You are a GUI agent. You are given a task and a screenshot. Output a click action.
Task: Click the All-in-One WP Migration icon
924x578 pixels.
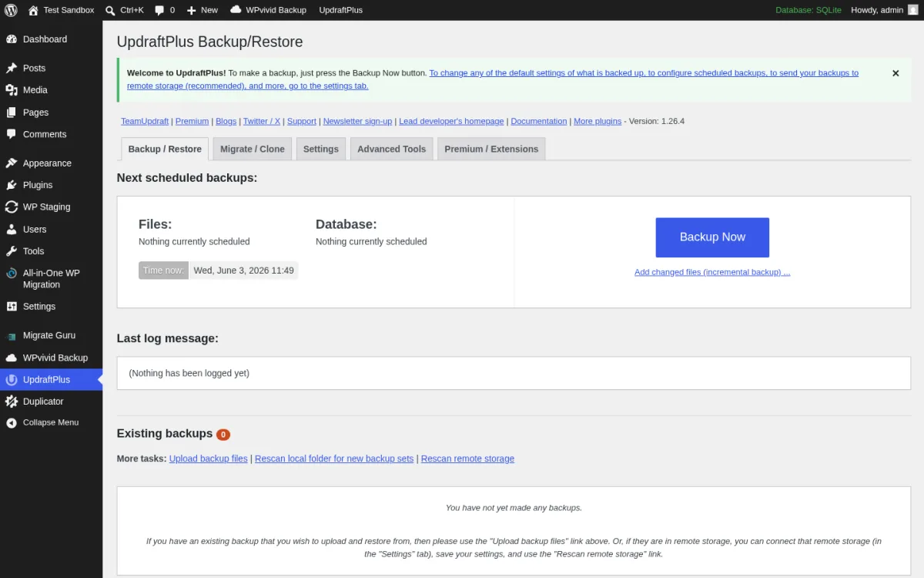tap(12, 274)
